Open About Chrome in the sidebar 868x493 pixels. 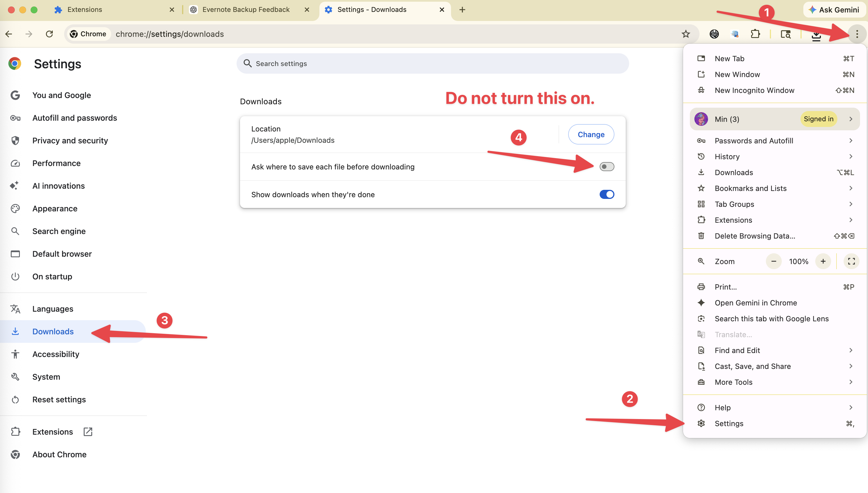[59, 454]
